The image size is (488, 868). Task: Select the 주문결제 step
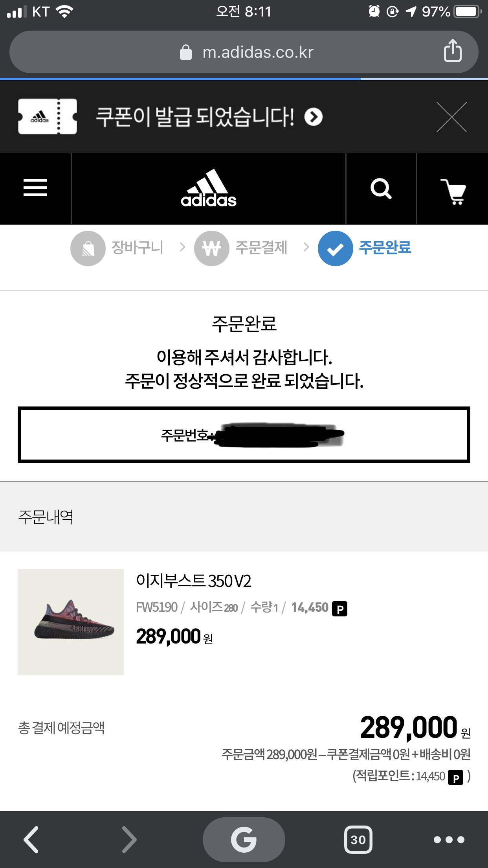click(x=241, y=248)
